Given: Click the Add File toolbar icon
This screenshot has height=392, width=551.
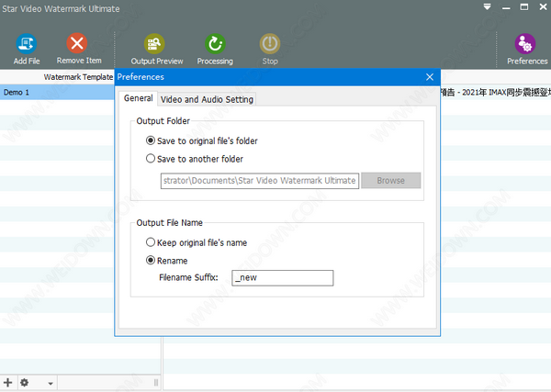Looking at the screenshot, I should pyautogui.click(x=27, y=43).
